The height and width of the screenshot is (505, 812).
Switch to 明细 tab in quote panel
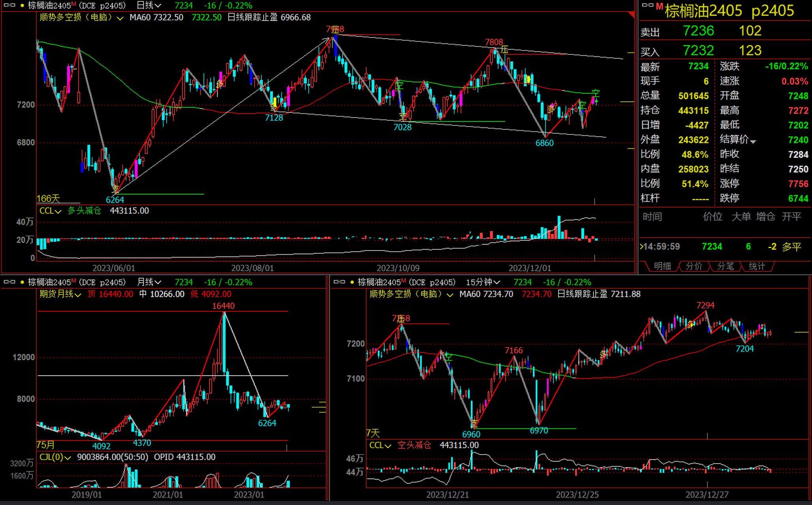[662, 266]
